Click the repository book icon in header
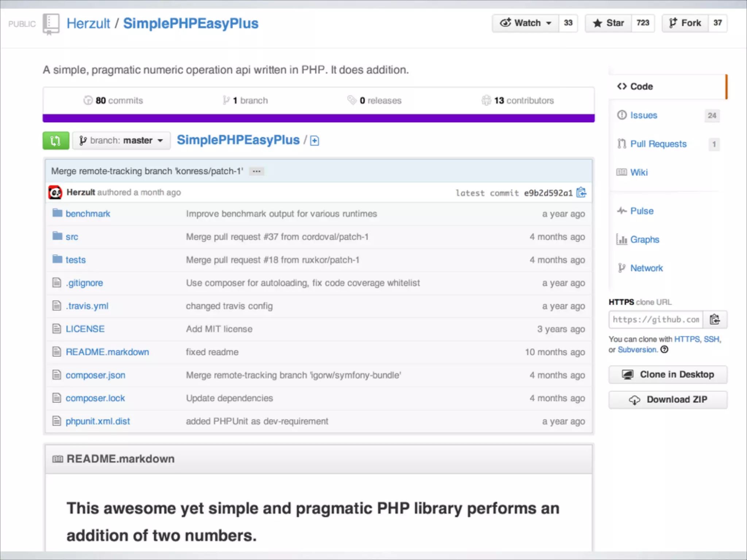Viewport: 747px width, 560px height. [51, 24]
